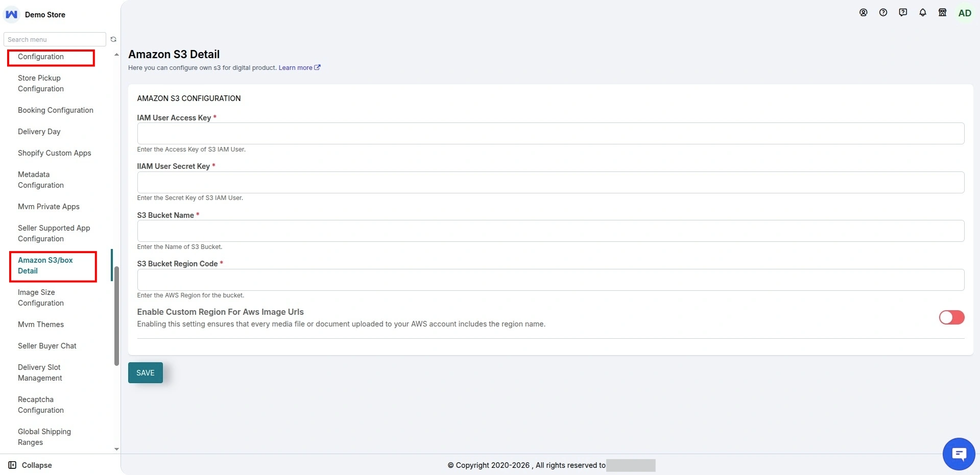Click hint text 'Enter the AWS Region for the bucket.'
Viewport: 980px width, 475px height.
point(190,295)
